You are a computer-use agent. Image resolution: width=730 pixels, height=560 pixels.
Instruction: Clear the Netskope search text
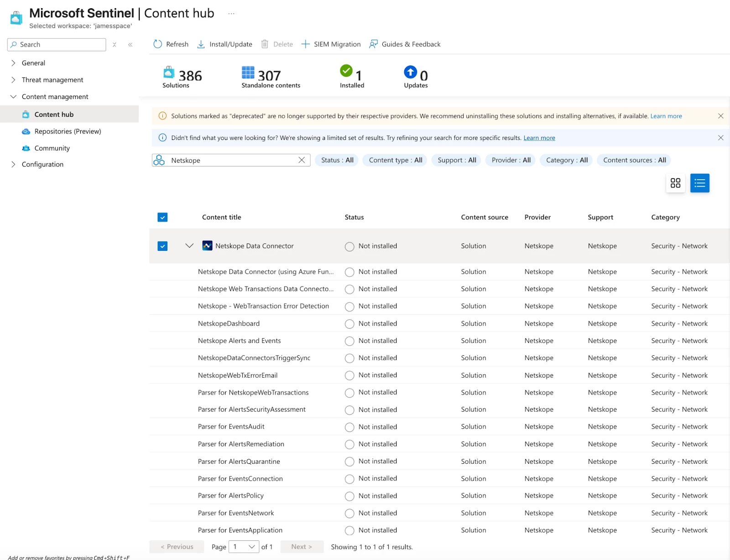tap(302, 160)
